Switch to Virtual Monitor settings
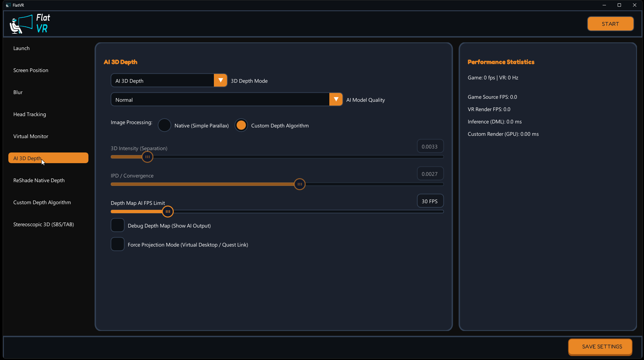This screenshot has width=644, height=360. (48, 136)
